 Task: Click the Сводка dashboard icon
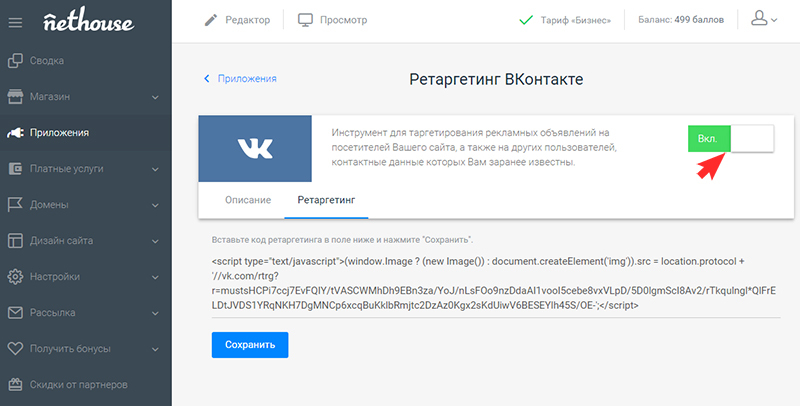pos(15,61)
